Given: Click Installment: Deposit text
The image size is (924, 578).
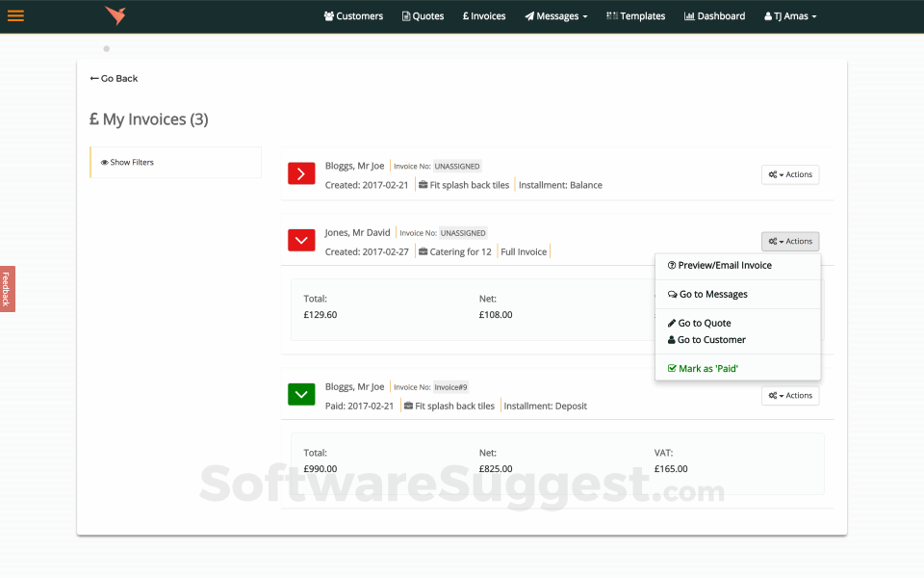Looking at the screenshot, I should pyautogui.click(x=545, y=407).
